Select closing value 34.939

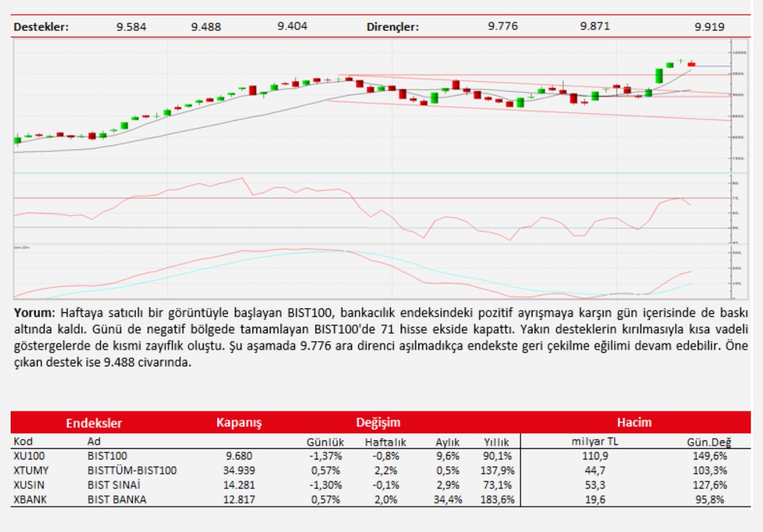(239, 471)
